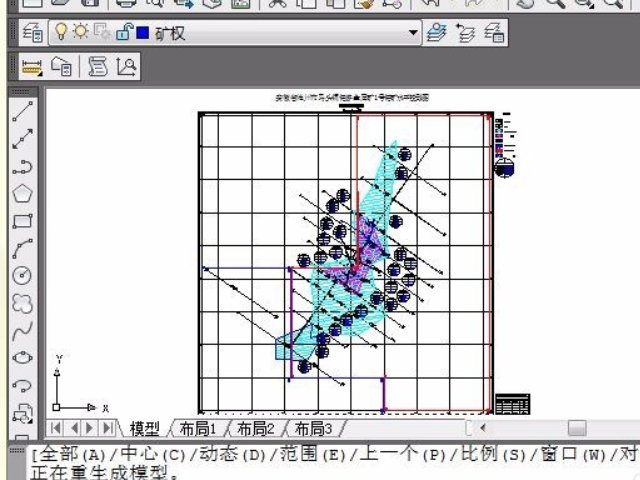Click the horizontal scrollbar thumb
Image resolution: width=640 pixels, height=480 pixels.
tap(577, 428)
